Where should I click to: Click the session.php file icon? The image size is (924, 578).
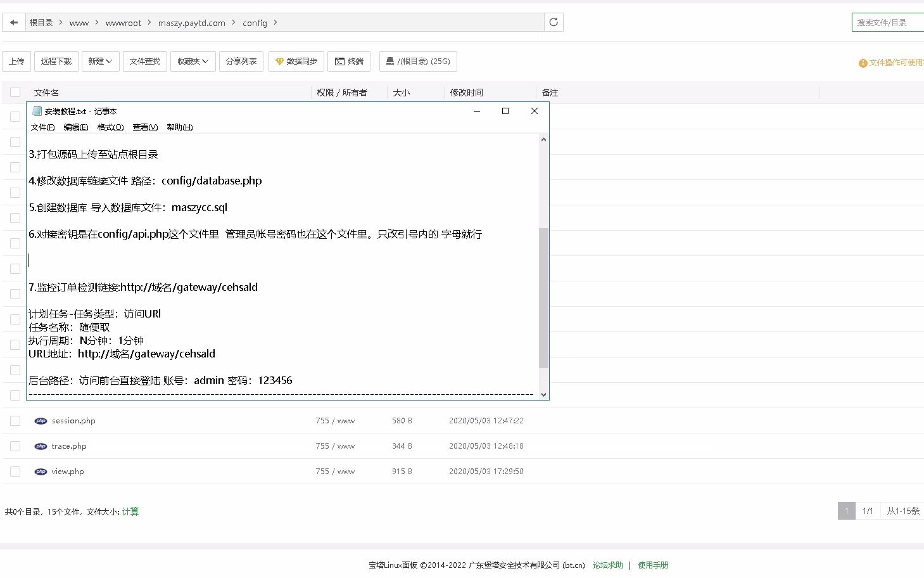coord(41,421)
